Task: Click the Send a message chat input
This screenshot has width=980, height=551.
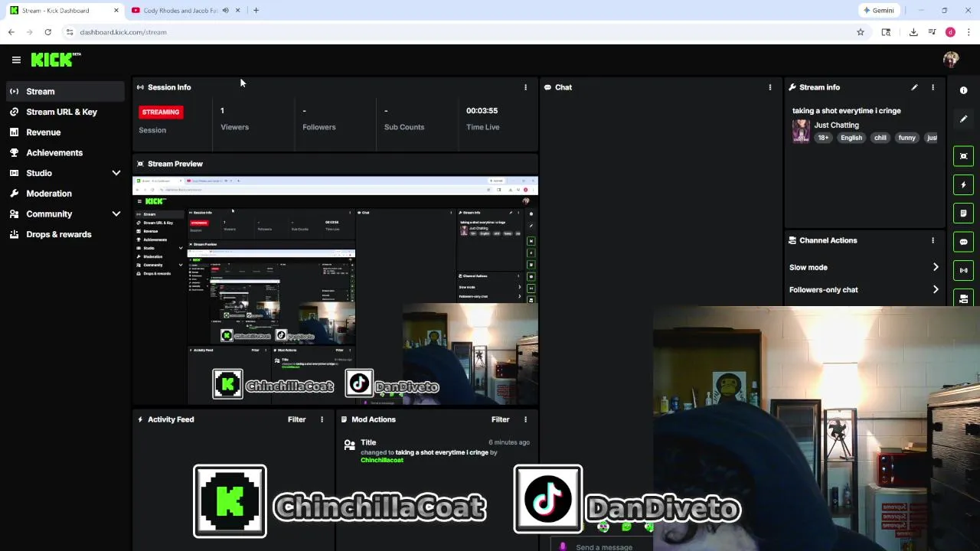Action: pos(604,547)
